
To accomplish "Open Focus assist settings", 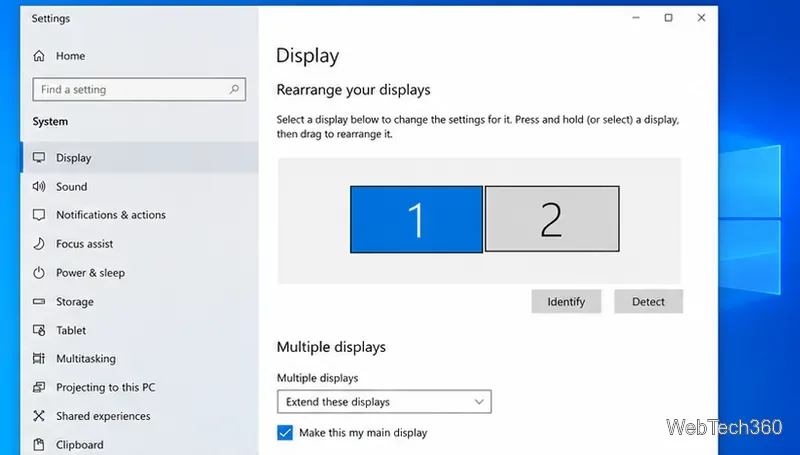I will pyautogui.click(x=85, y=244).
